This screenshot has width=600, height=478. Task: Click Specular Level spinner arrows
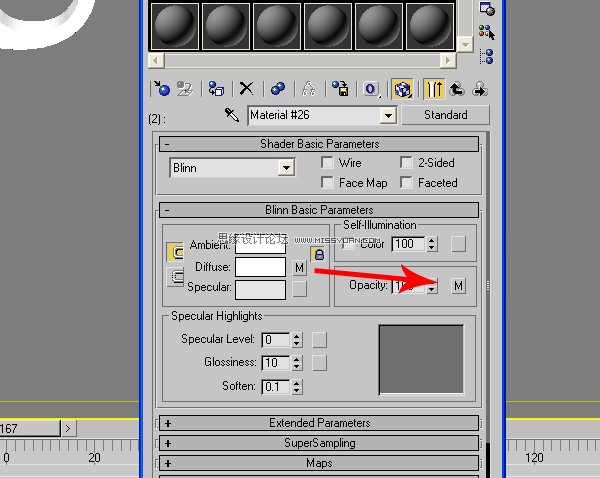point(297,340)
